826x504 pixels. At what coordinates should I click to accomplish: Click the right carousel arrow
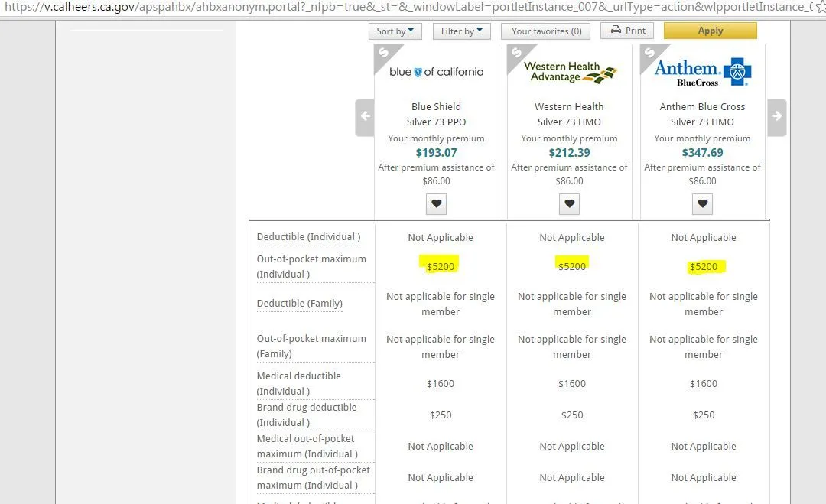click(x=776, y=117)
